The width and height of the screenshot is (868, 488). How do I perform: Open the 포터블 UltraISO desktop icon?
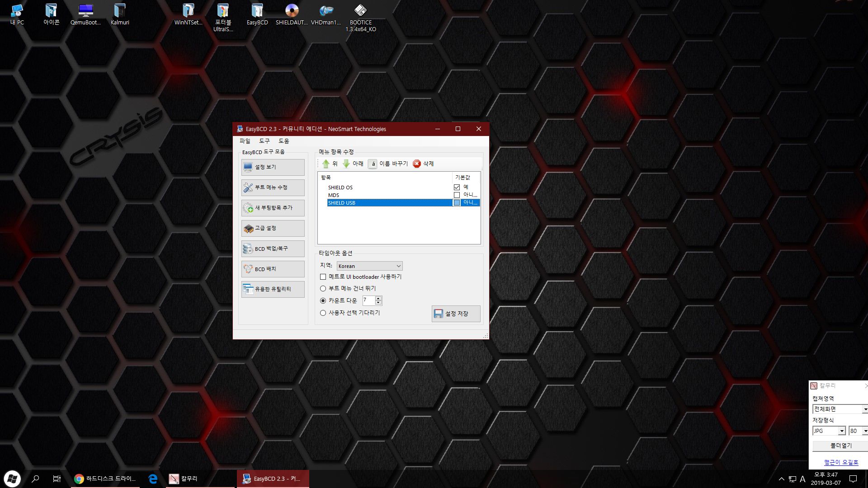coord(223,18)
